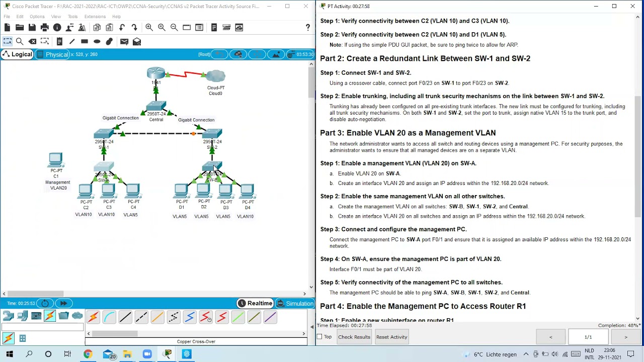Save the network with floppy icon
Viewport: 644px width, 362px height.
pos(32,28)
